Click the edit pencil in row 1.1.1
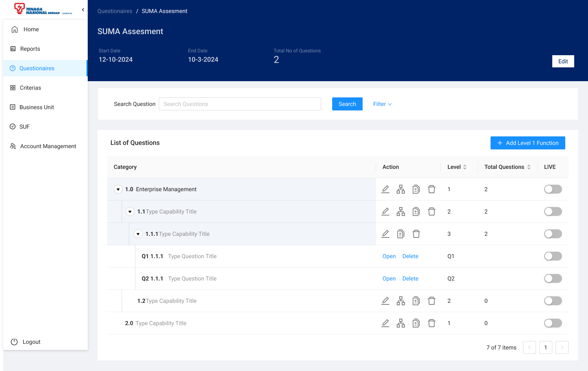Image resolution: width=588 pixels, height=371 pixels. click(385, 234)
